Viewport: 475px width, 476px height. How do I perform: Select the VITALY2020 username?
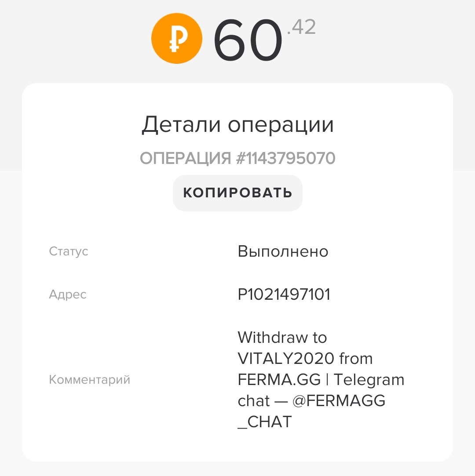[x=286, y=359]
